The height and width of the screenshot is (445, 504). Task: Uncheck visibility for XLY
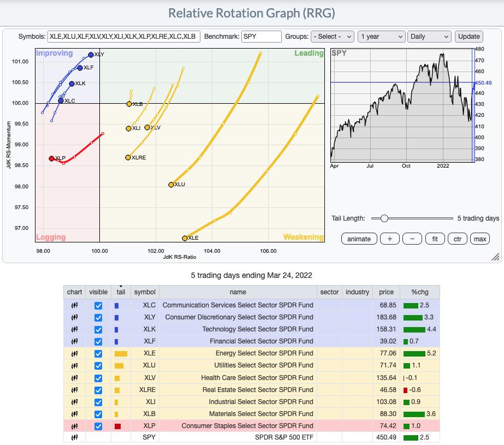tap(98, 318)
